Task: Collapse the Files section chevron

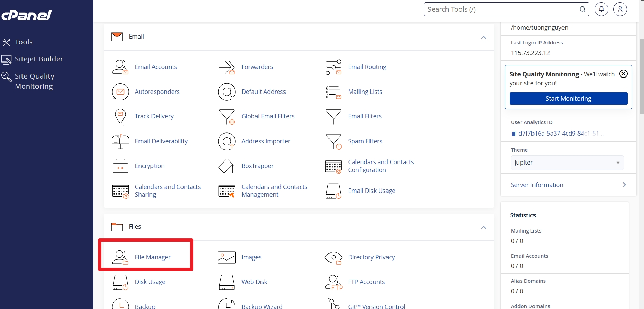Action: pos(483,227)
